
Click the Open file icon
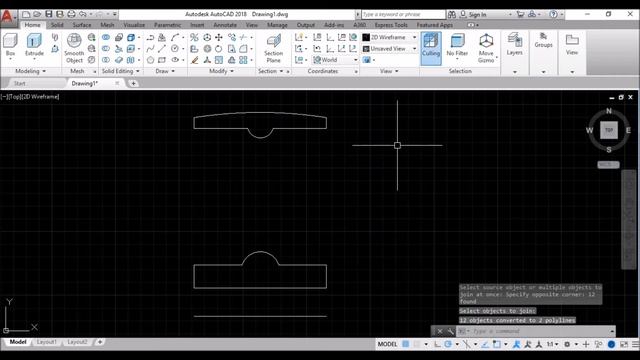click(x=37, y=14)
